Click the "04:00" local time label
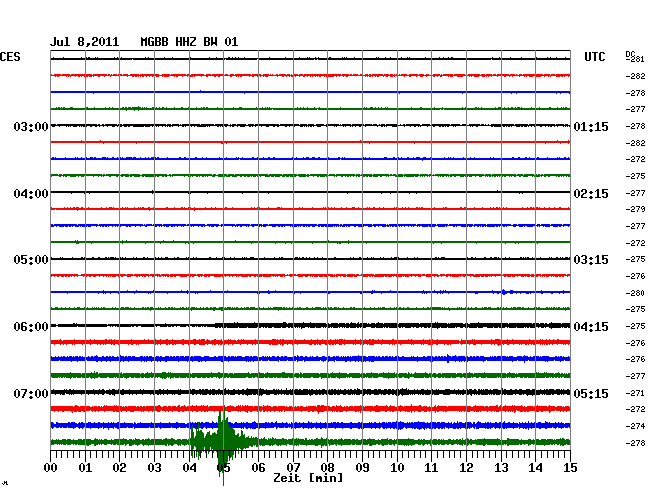650x494 pixels. [x=31, y=194]
